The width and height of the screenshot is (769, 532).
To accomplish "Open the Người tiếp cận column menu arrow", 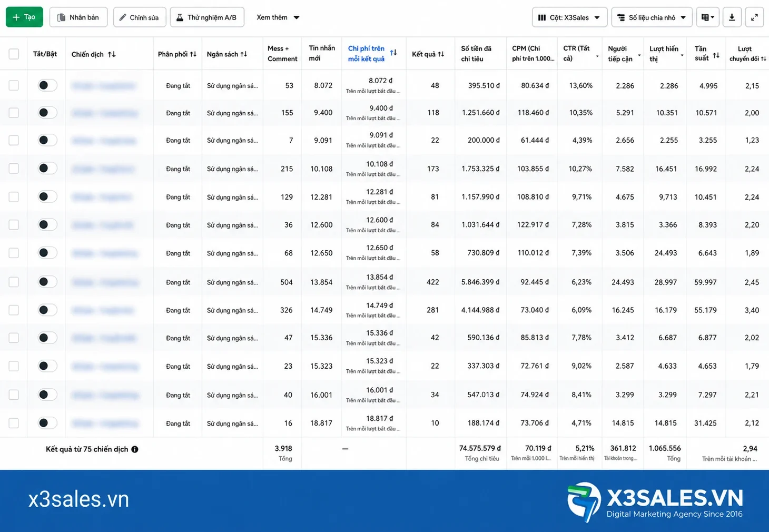I will pos(639,56).
